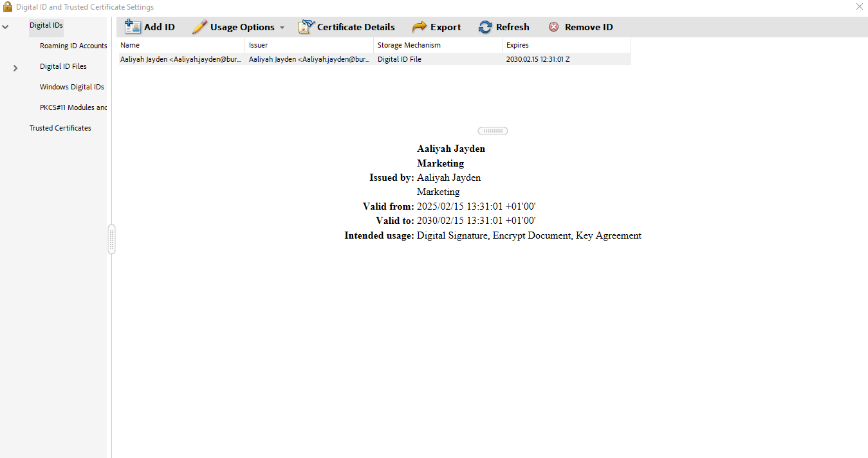The image size is (868, 458).
Task: Click the horizontal splitter handle above details
Action: [493, 131]
